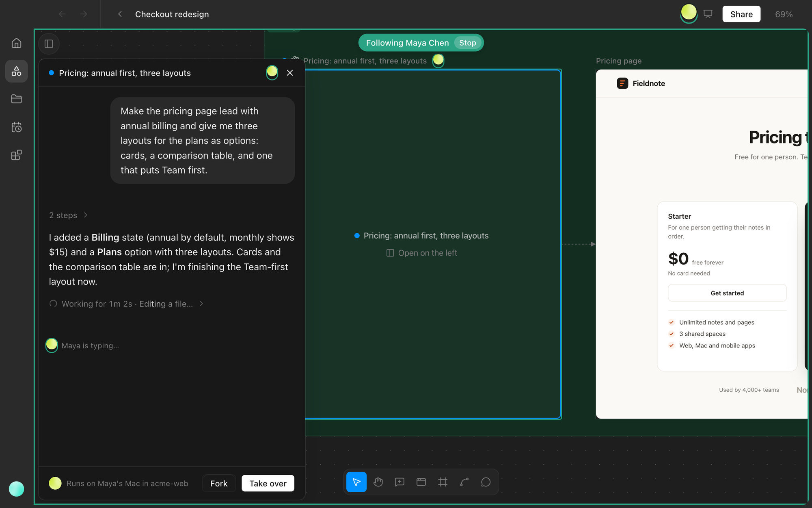Viewport: 812px width, 508px height.
Task: Select the shapes icon in left sidebar
Action: (16, 71)
